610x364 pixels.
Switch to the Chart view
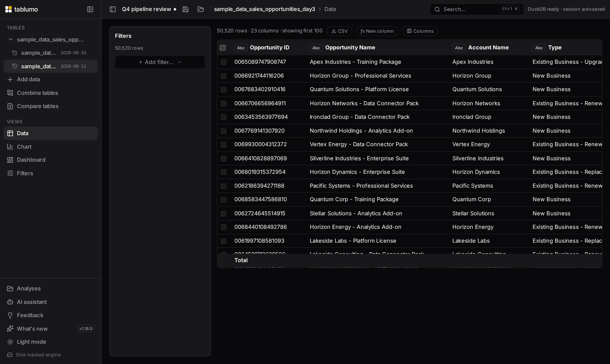[51, 147]
